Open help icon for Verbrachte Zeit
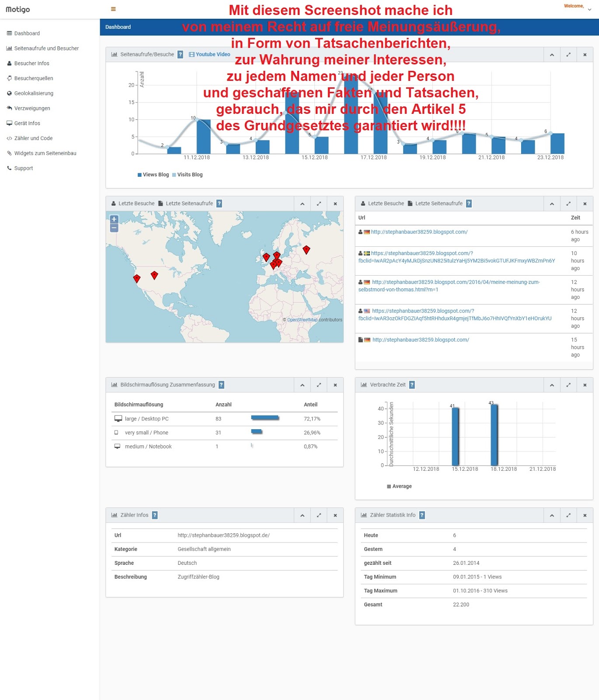This screenshot has height=700, width=599. click(x=412, y=385)
